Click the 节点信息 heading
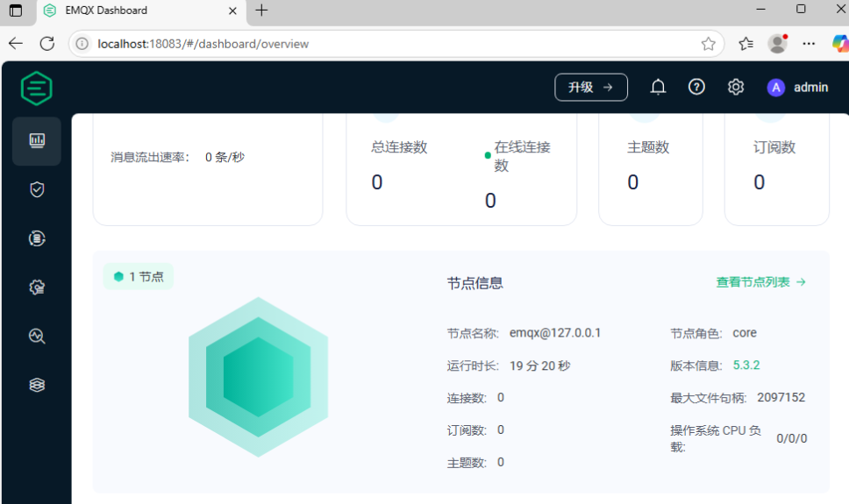Viewport: 849px width, 504px height. click(x=474, y=283)
